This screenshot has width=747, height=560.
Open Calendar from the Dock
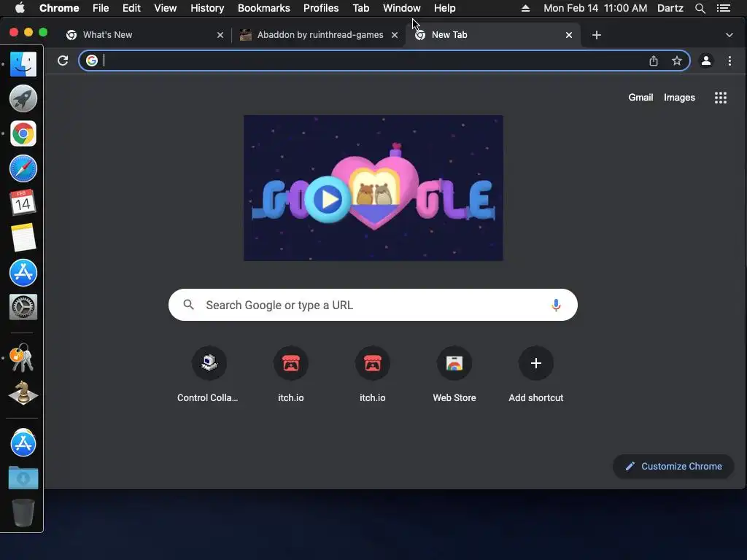point(23,203)
